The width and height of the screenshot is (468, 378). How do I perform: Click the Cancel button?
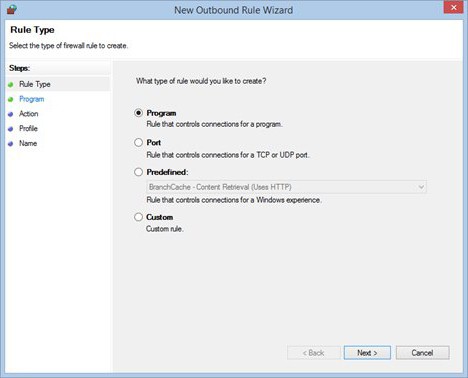(422, 353)
